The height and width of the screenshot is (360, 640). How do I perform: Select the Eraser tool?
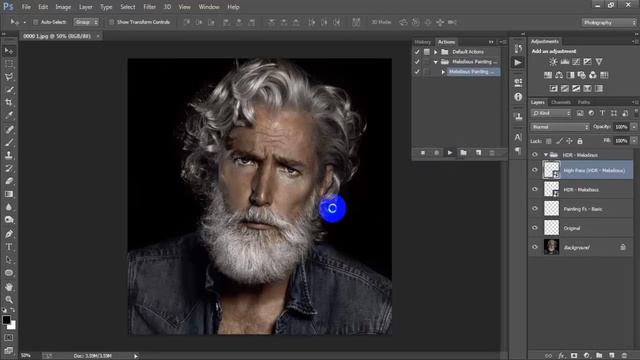(9, 181)
